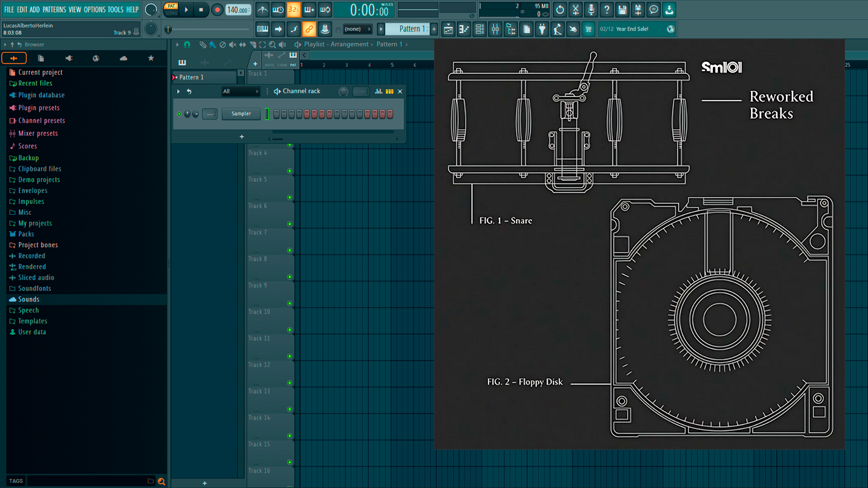Toggle blend recording overdub icon
This screenshot has height=488, width=868.
pyautogui.click(x=309, y=10)
